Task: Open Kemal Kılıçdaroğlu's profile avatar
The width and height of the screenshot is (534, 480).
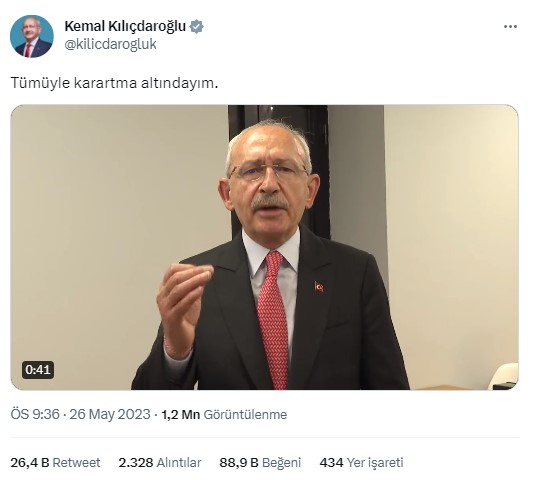Action: point(32,36)
